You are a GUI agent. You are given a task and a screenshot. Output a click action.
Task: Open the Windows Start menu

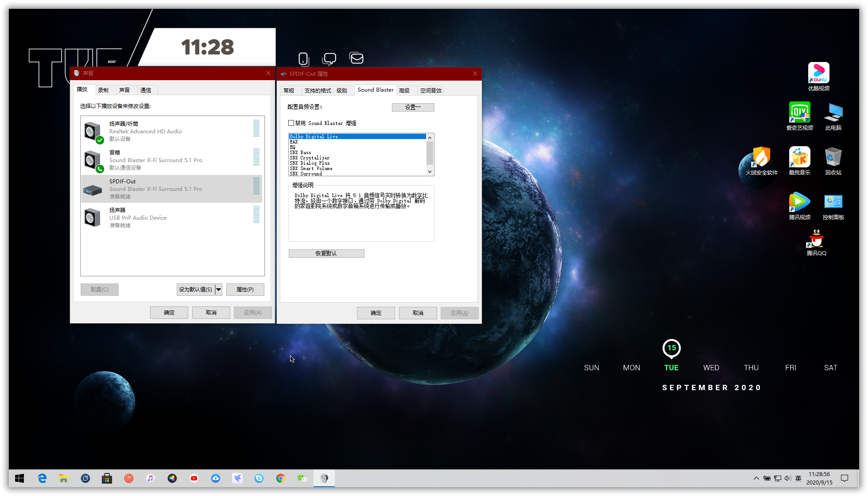click(x=19, y=478)
